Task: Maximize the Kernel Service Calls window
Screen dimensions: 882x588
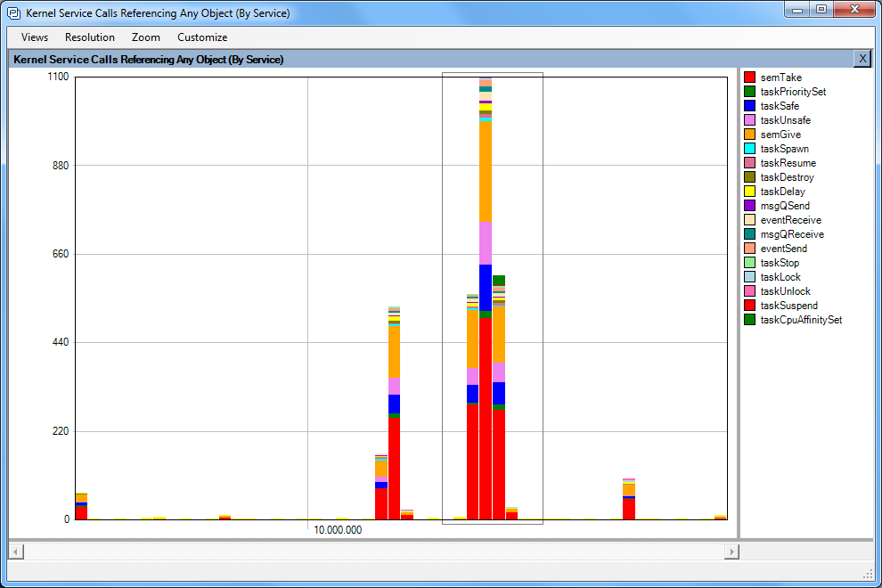Action: point(821,10)
